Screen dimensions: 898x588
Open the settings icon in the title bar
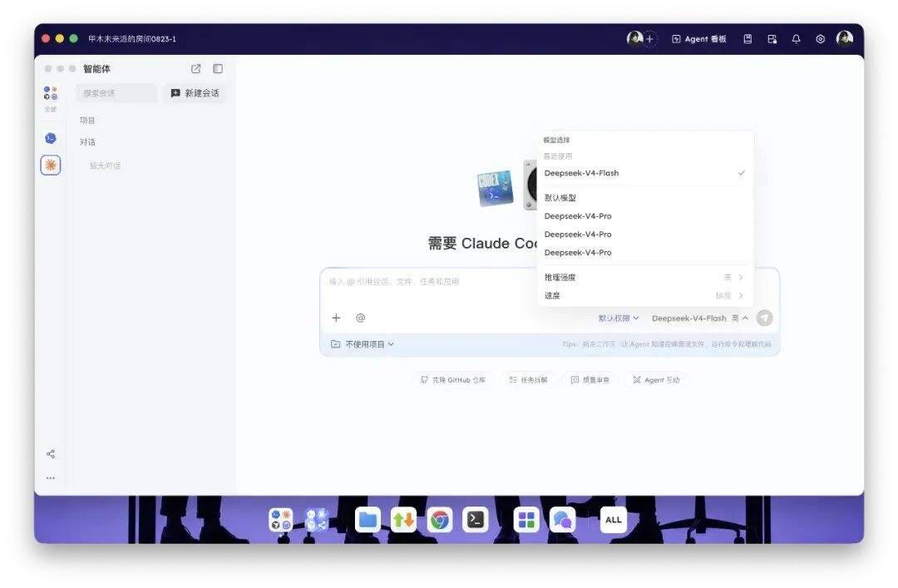[x=820, y=39]
